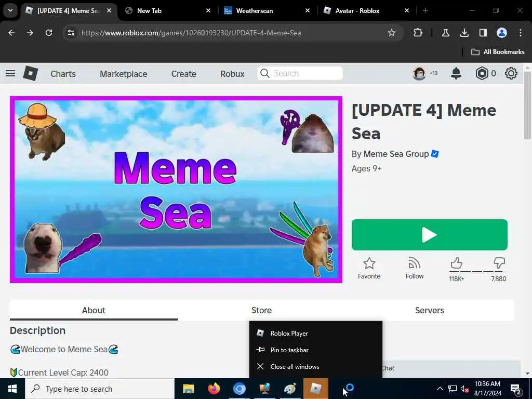
Task: Close the Weatherscan tab
Action: point(308,10)
